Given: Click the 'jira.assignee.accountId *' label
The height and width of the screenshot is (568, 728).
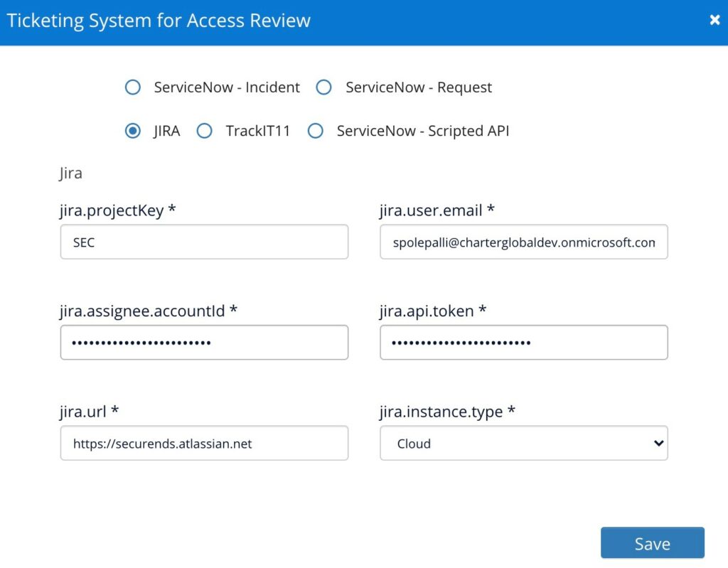Looking at the screenshot, I should tap(149, 311).
